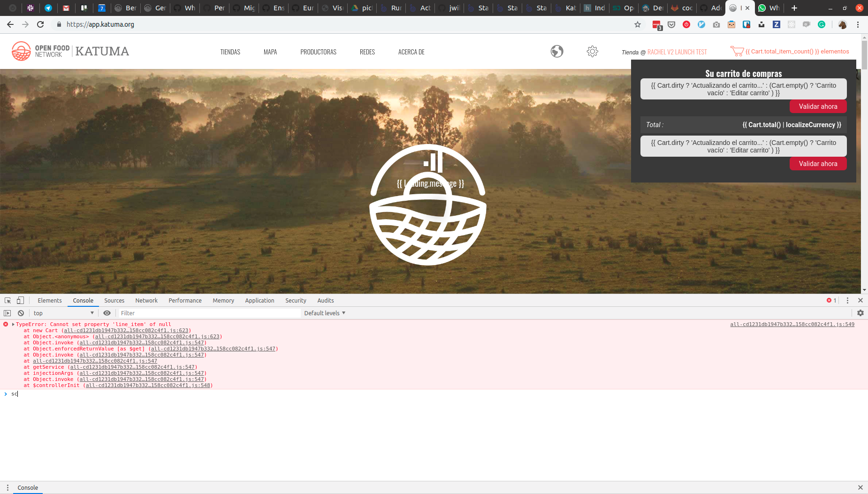Close the DevTools panel
Screen dimensions: 868x494
click(860, 300)
